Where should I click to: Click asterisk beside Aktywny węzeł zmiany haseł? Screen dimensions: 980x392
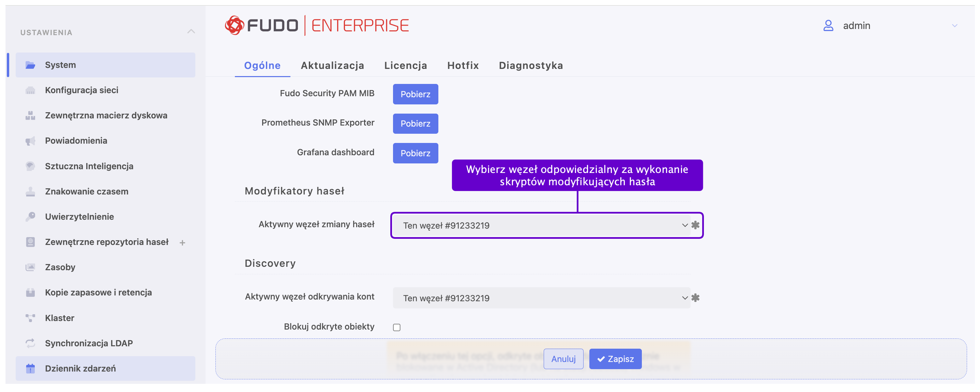coord(695,225)
